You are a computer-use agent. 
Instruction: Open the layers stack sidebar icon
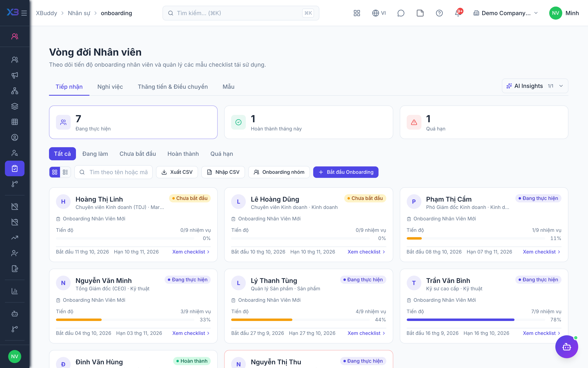tap(14, 106)
